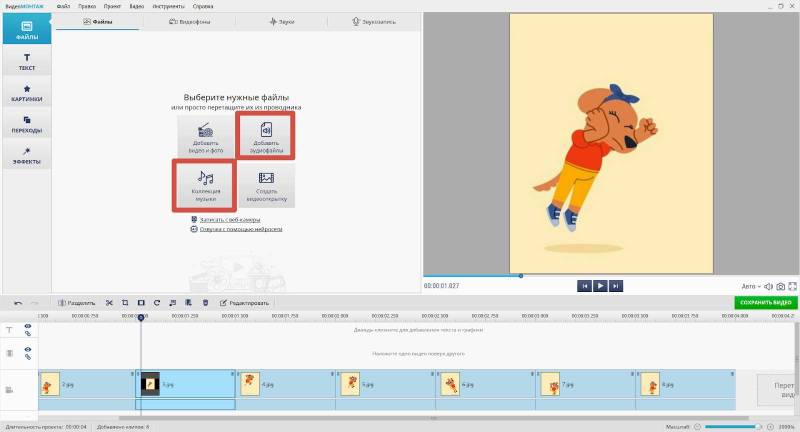
Task: Enter fullscreen preview mode
Action: 792,287
